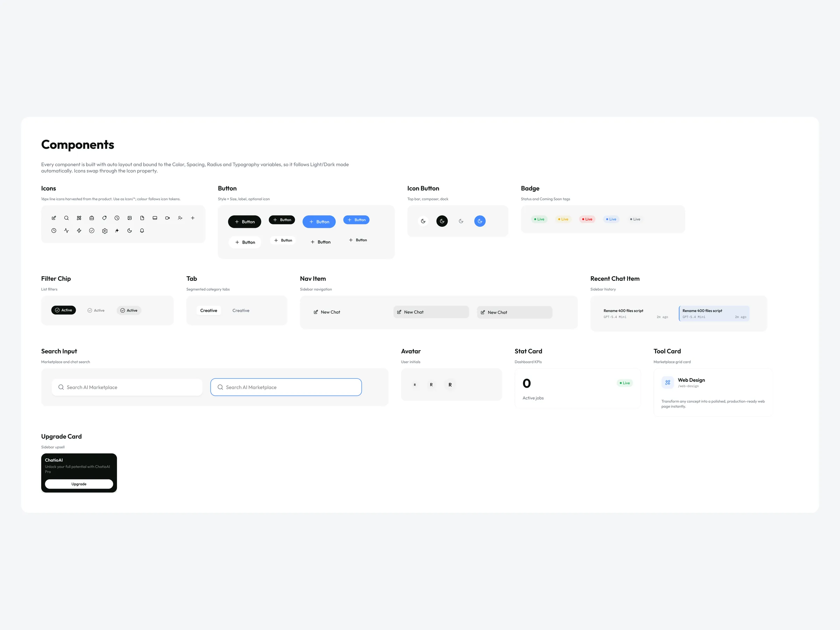Click the non-highlighted Rename 400 files script item

636,314
